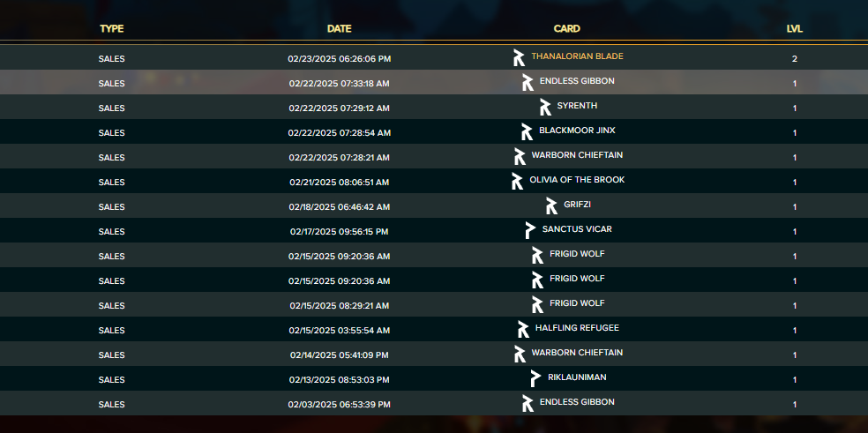Click the date 02/15/2025 08:29:21 AM
This screenshot has height=433, width=868.
pyautogui.click(x=340, y=306)
